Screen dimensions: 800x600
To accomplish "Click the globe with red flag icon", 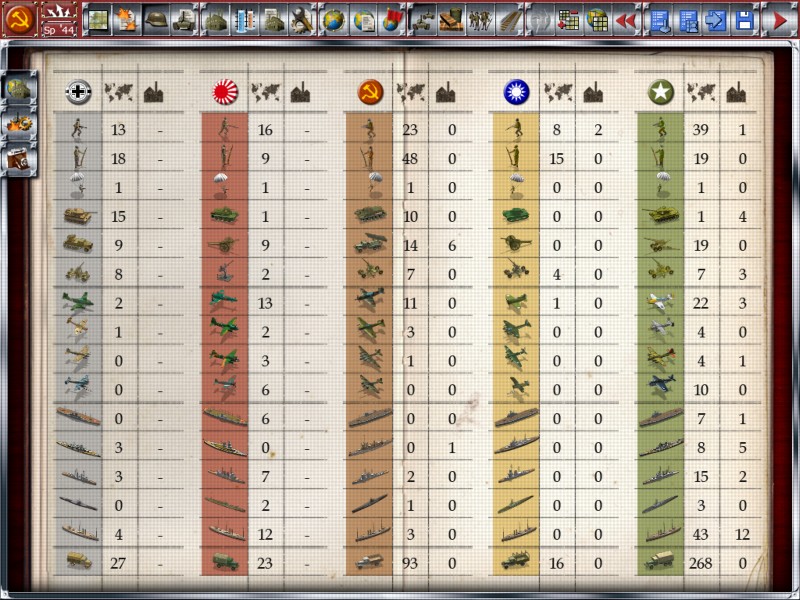I will [x=392, y=20].
